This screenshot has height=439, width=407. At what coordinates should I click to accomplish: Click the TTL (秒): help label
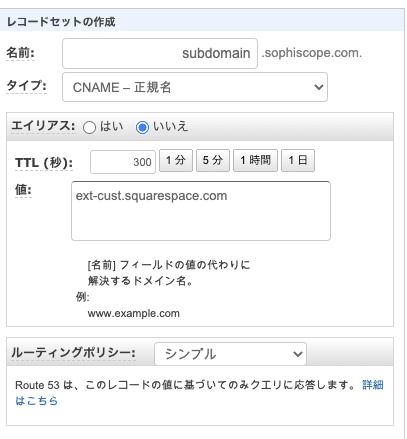(x=44, y=163)
